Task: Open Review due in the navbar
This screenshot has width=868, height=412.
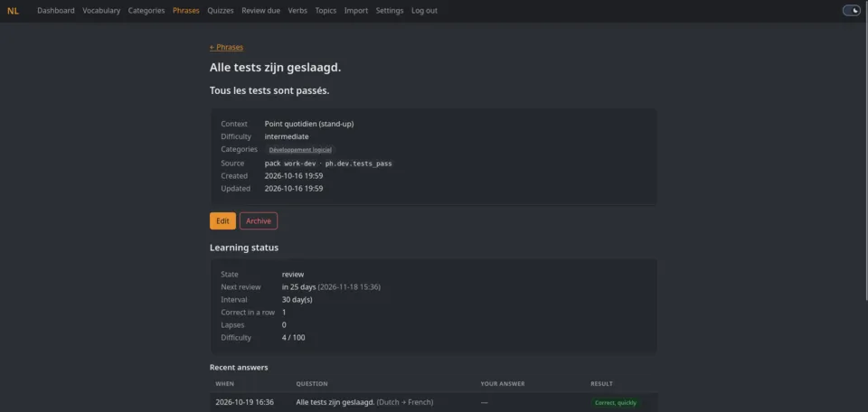Action: pyautogui.click(x=260, y=11)
